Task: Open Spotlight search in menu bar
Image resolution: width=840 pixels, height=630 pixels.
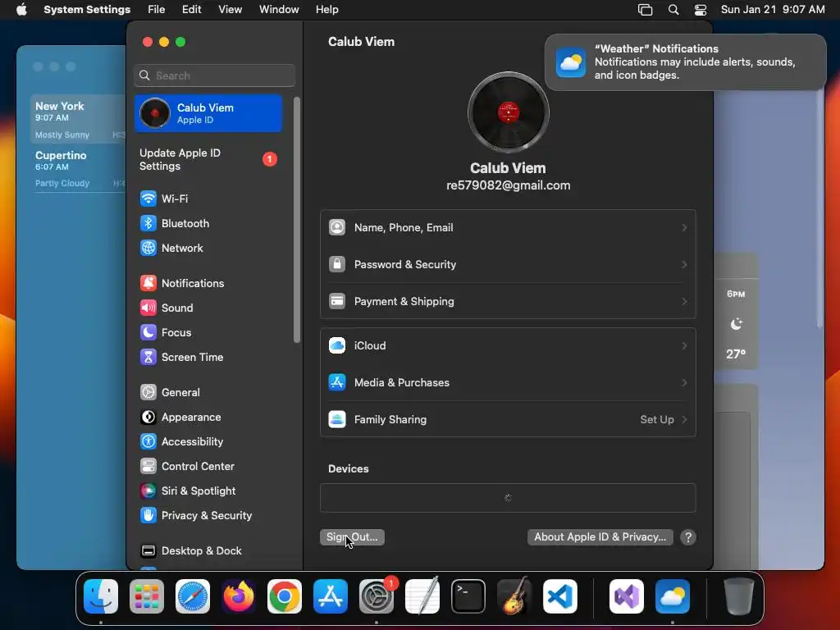Action: pyautogui.click(x=673, y=10)
